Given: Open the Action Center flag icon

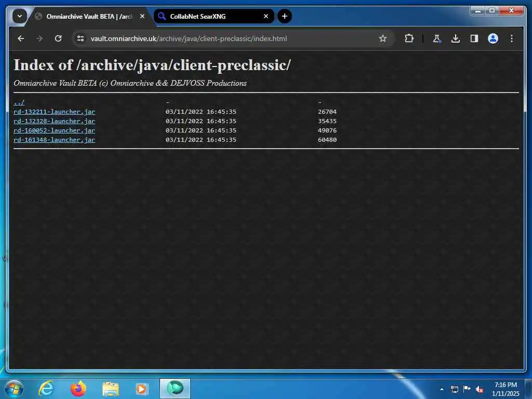Looking at the screenshot, I should click(x=467, y=389).
